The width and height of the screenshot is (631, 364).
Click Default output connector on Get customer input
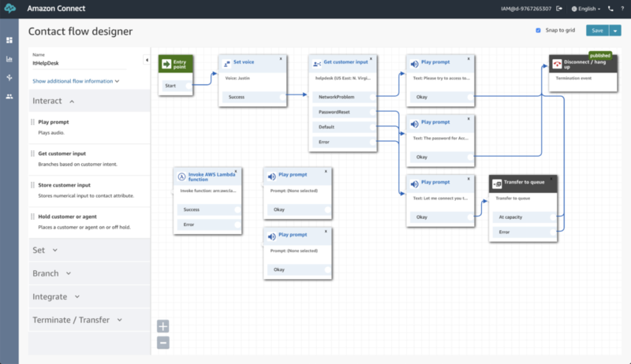pos(372,127)
